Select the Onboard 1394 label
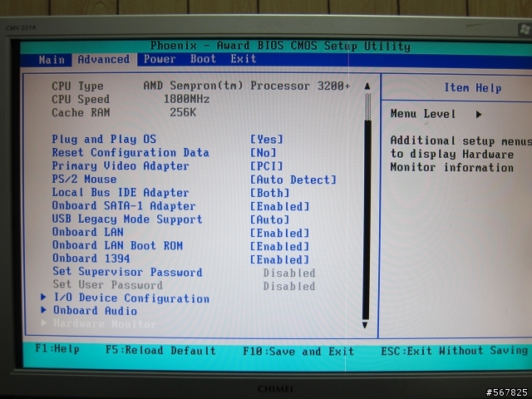Viewport: 532px width, 399px height. 91,259
